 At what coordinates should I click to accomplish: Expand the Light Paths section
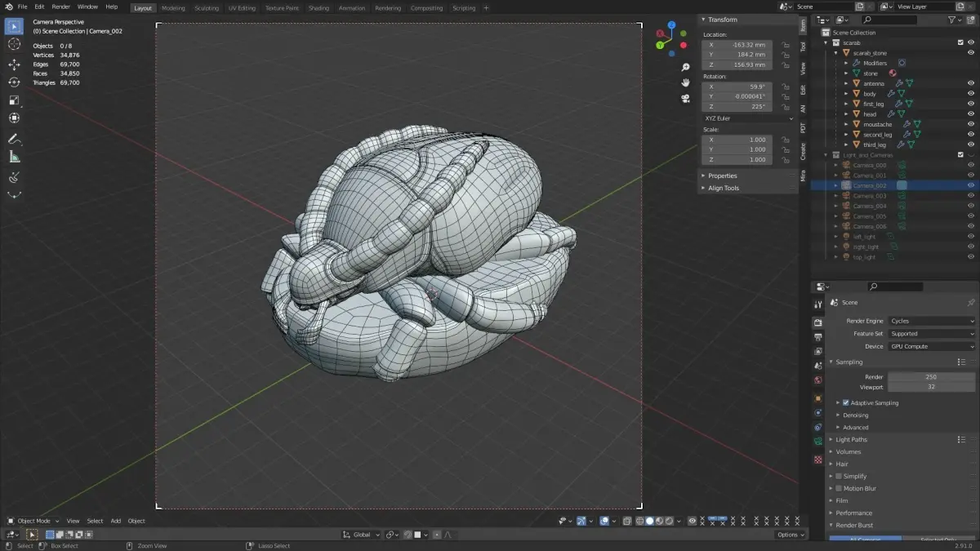pyautogui.click(x=851, y=439)
